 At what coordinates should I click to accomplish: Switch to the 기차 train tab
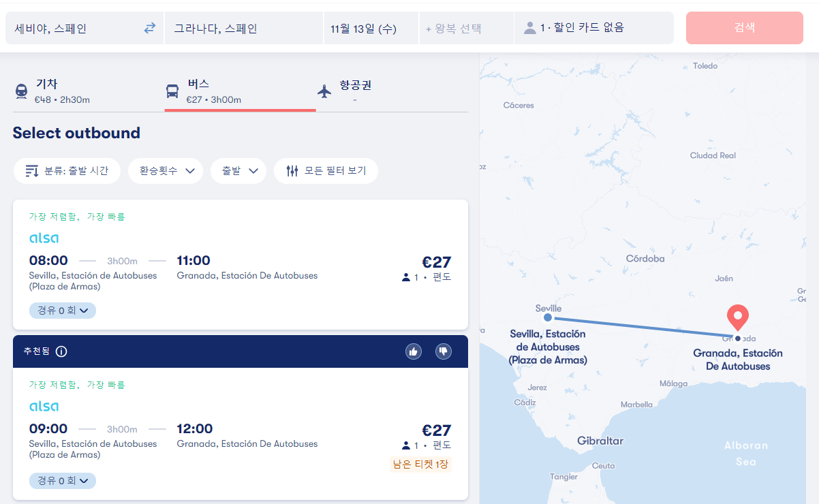87,92
